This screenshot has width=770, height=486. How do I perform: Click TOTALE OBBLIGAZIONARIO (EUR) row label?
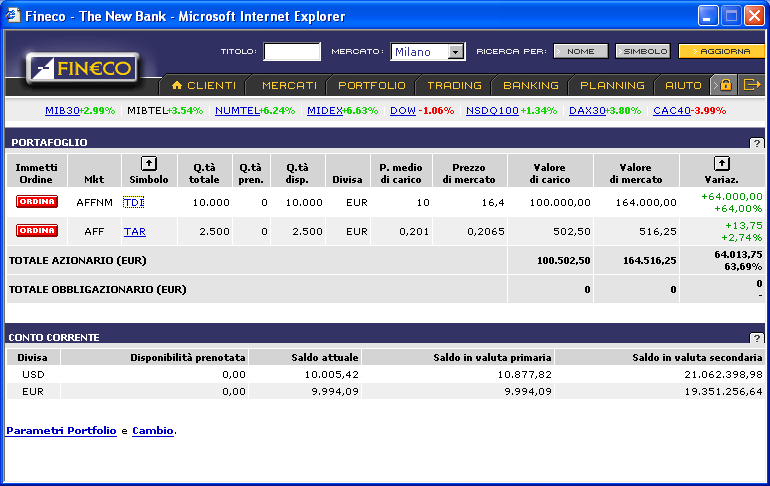[98, 289]
